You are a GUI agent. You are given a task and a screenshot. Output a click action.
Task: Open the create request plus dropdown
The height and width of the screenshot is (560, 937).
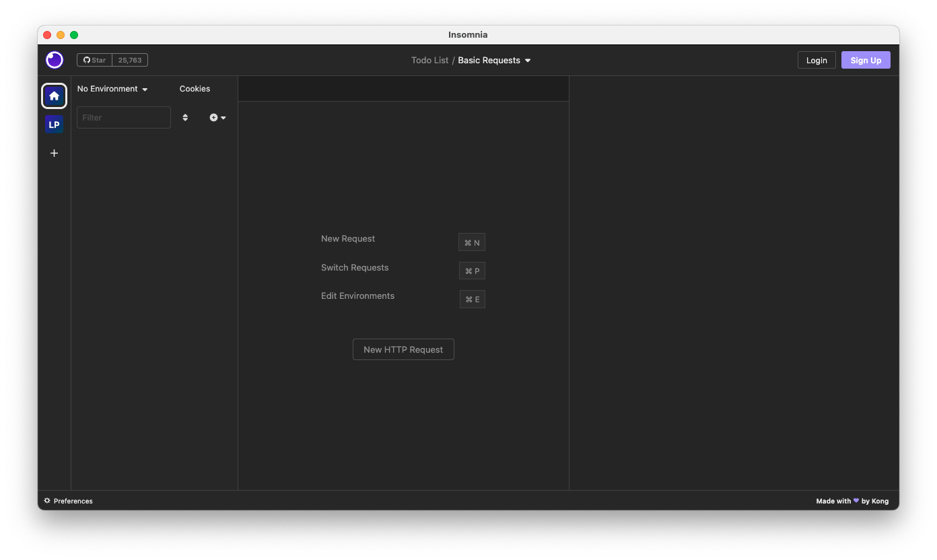[x=217, y=118]
